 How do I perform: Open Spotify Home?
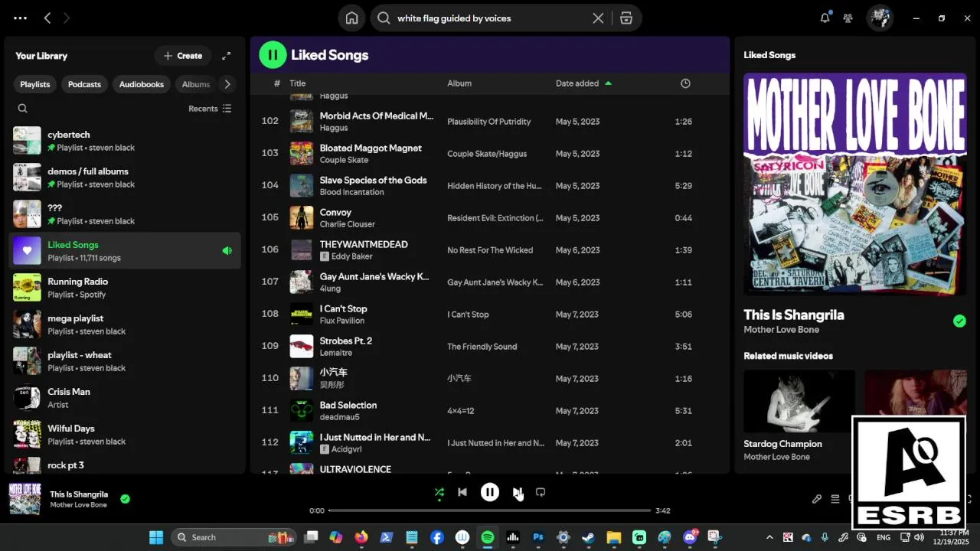pyautogui.click(x=351, y=18)
